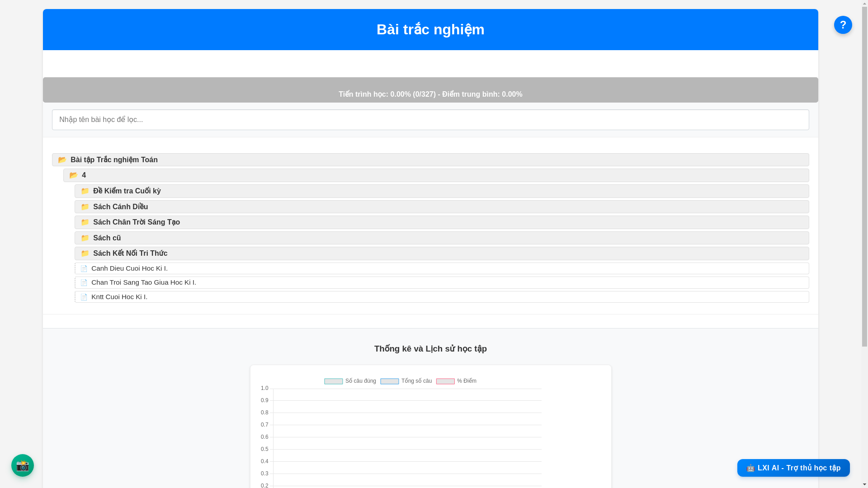Screen dimensions: 868x488
Task: Click the learning progress bar
Action: 430,90
